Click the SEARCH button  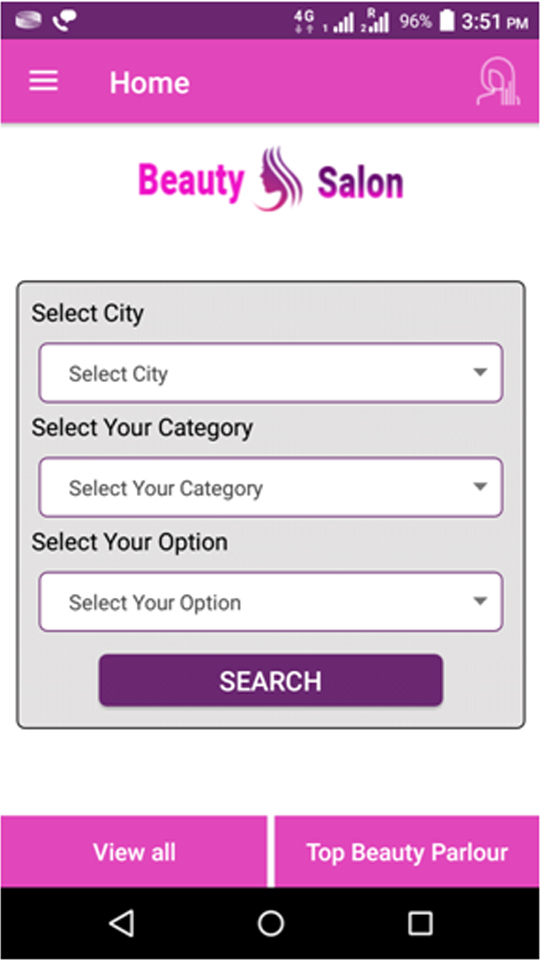(271, 681)
